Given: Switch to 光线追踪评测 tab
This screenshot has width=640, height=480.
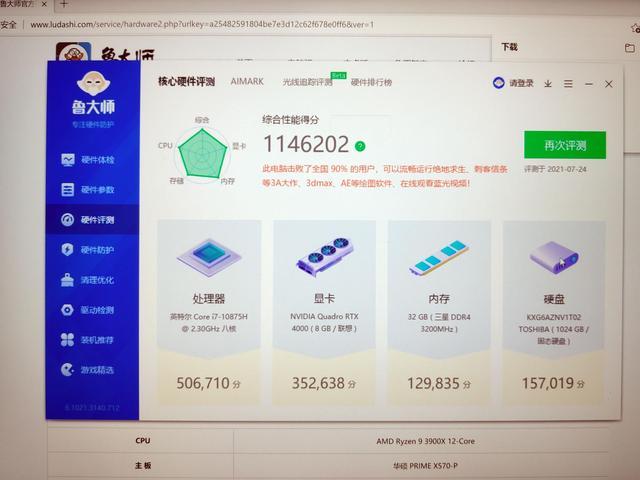Looking at the screenshot, I should tap(307, 82).
